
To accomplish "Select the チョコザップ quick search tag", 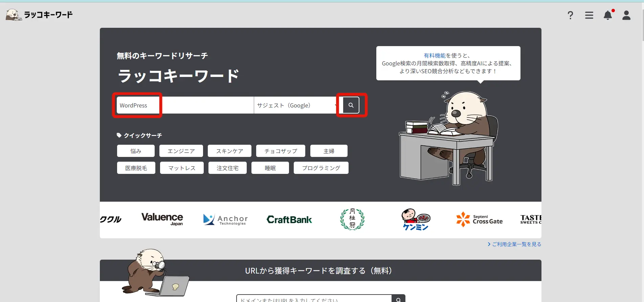I will click(281, 151).
